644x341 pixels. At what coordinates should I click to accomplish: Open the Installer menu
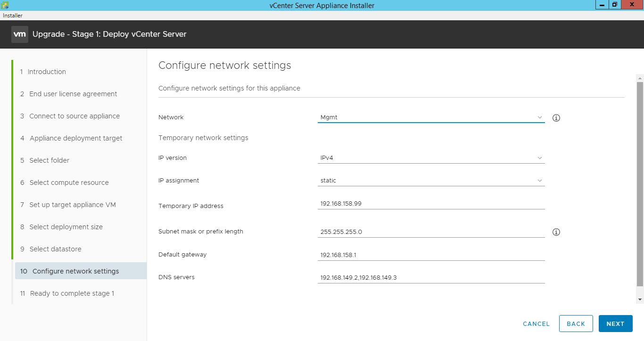[x=12, y=15]
